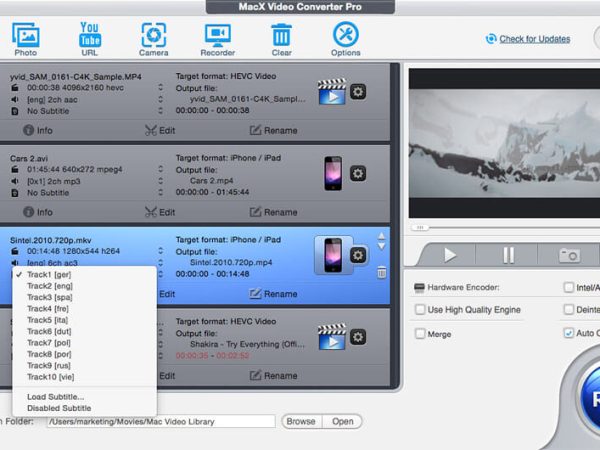Click iPhone profile icon for Cars 2.avi
This screenshot has height=450, width=600.
tap(333, 173)
